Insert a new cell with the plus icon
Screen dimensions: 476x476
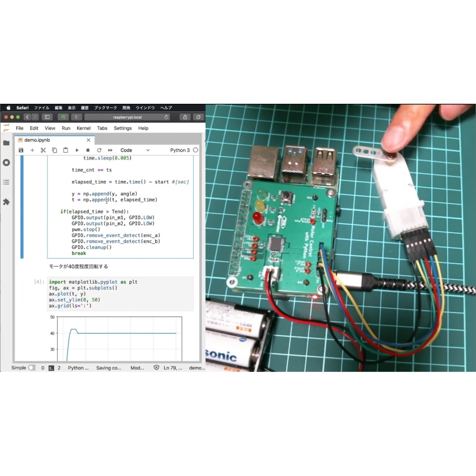click(x=32, y=150)
